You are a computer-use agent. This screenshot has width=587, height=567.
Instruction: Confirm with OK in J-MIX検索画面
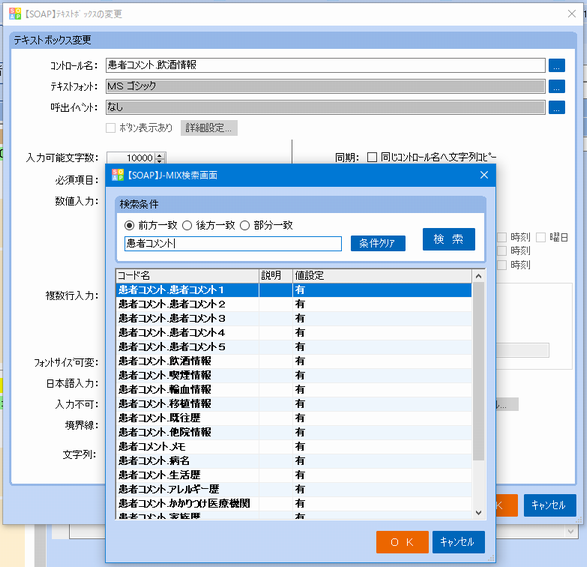coord(402,542)
